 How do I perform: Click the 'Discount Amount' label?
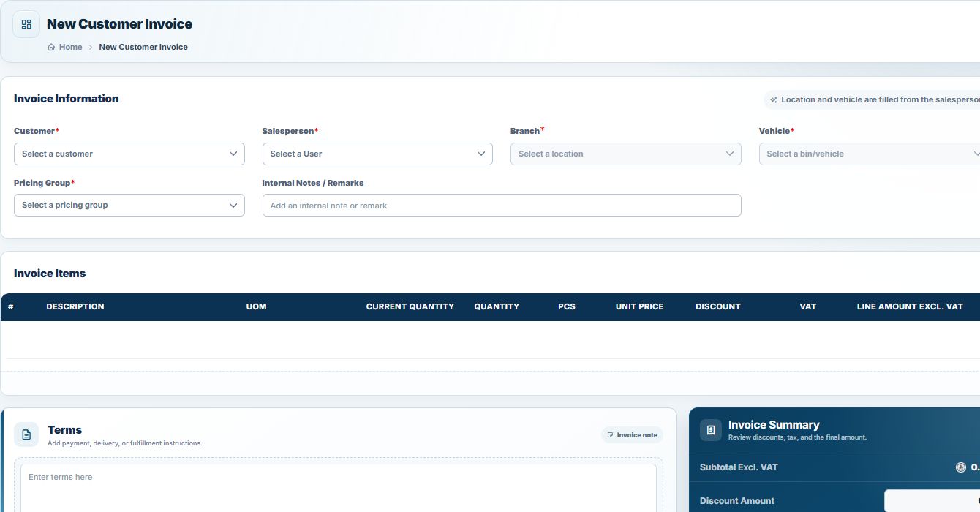[737, 501]
